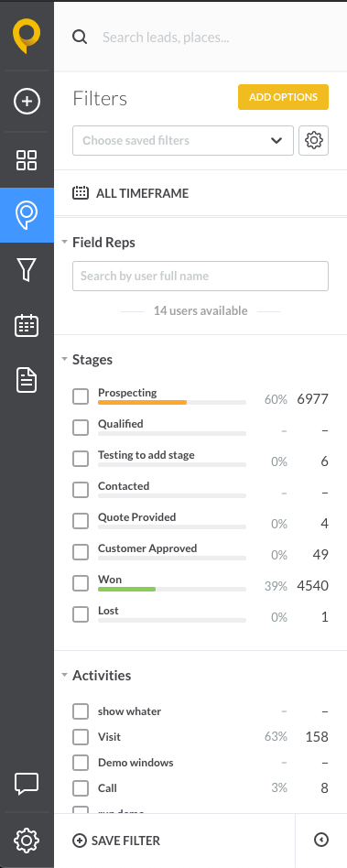Collapse the filter panel arrow icon

pyautogui.click(x=321, y=841)
